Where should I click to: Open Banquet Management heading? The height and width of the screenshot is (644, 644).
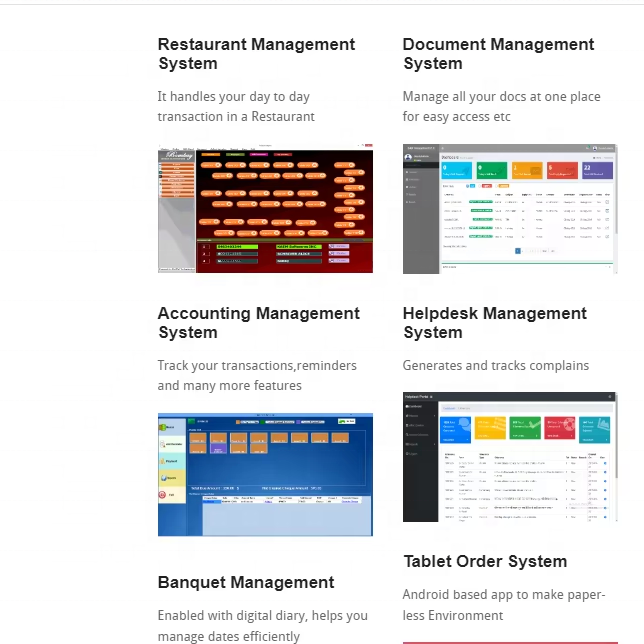pos(246,582)
